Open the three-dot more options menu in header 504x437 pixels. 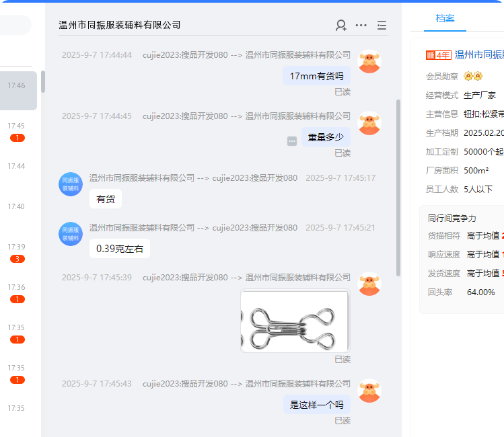pos(361,26)
